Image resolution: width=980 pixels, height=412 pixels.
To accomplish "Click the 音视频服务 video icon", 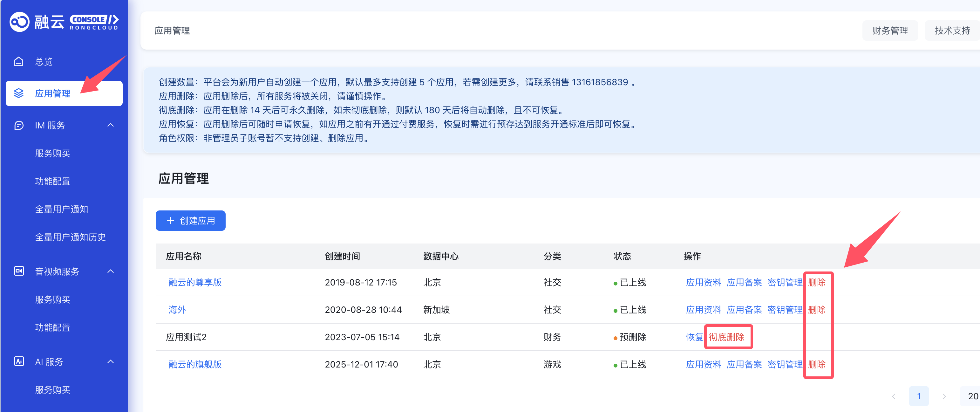I will pos(19,271).
